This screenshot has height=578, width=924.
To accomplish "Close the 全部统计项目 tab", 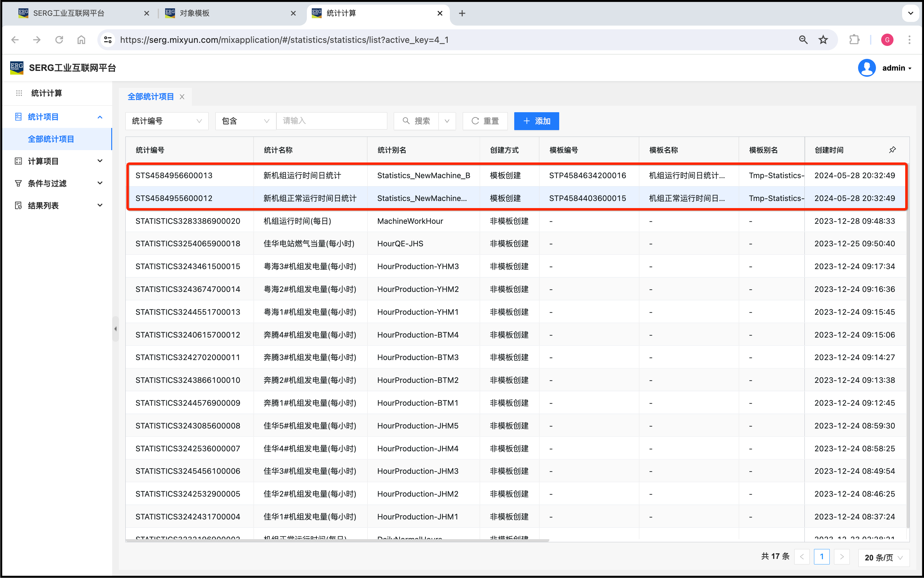I will pyautogui.click(x=182, y=97).
